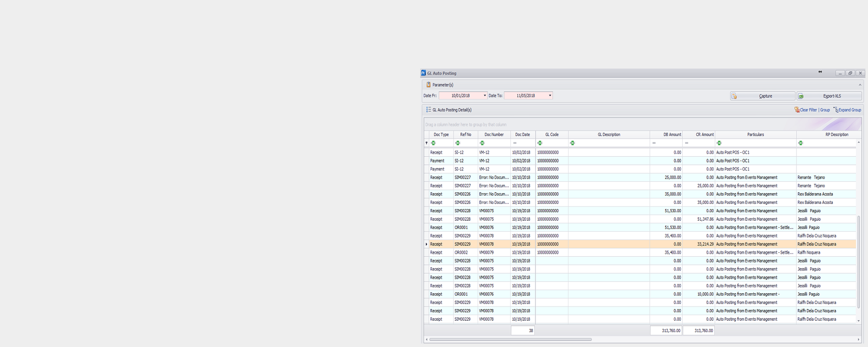Open the RP Description filter condition icon
Viewport: 868px width, 347px height.
click(800, 143)
